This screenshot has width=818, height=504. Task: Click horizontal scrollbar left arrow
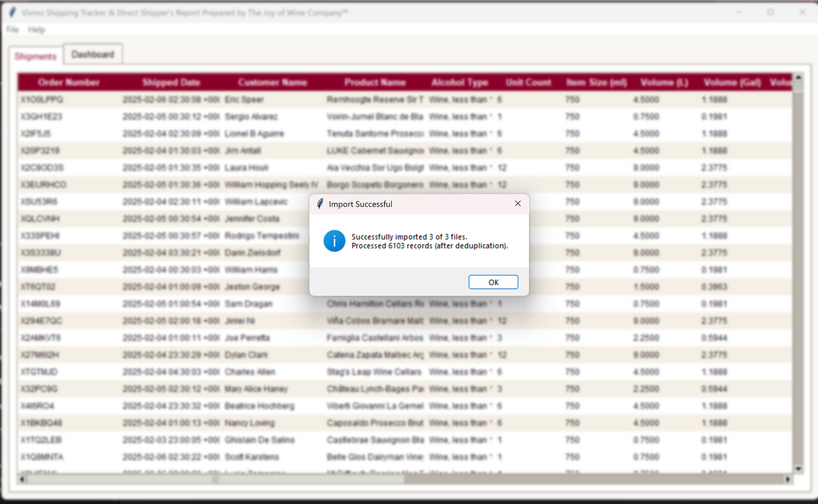click(22, 479)
